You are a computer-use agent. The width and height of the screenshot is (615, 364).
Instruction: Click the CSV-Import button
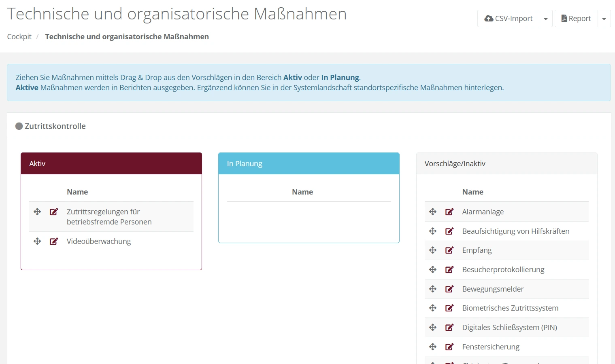(x=509, y=19)
